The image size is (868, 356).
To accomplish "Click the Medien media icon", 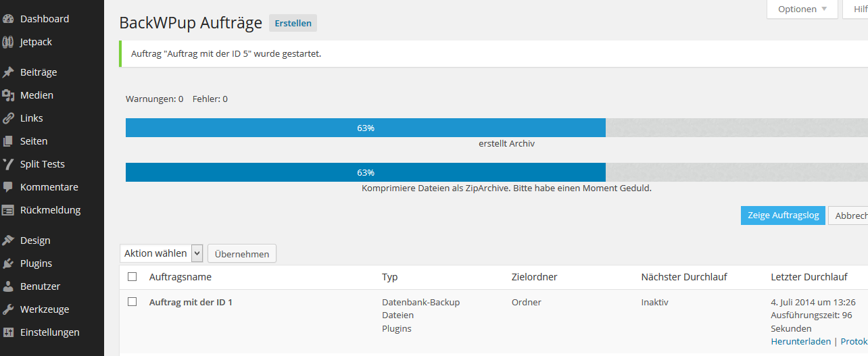I will point(8,95).
